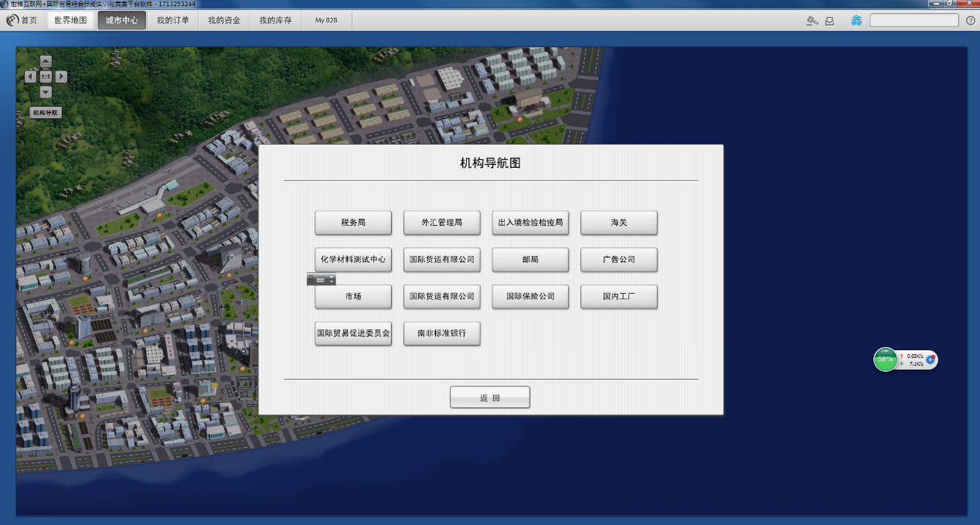
Task: Select the 海关 institution button
Action: click(618, 223)
